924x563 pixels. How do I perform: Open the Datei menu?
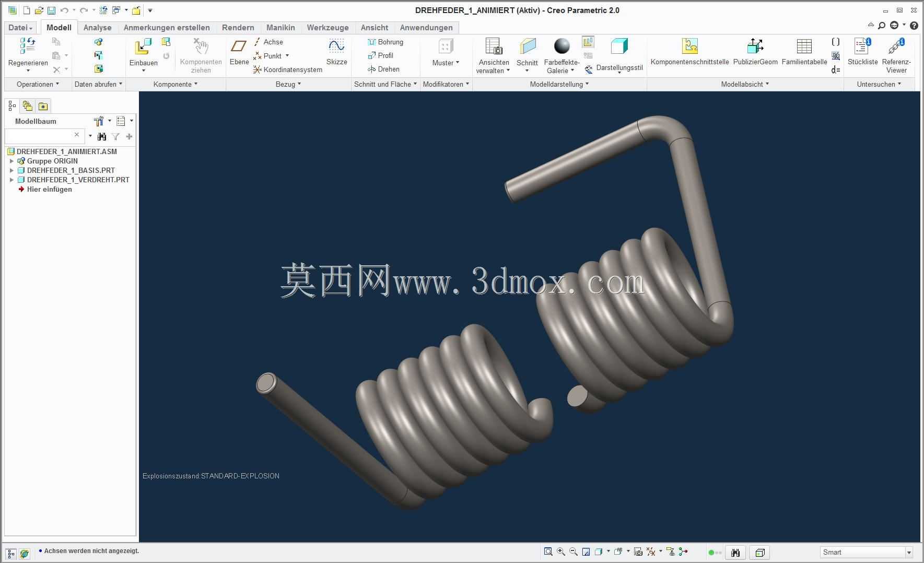click(20, 28)
